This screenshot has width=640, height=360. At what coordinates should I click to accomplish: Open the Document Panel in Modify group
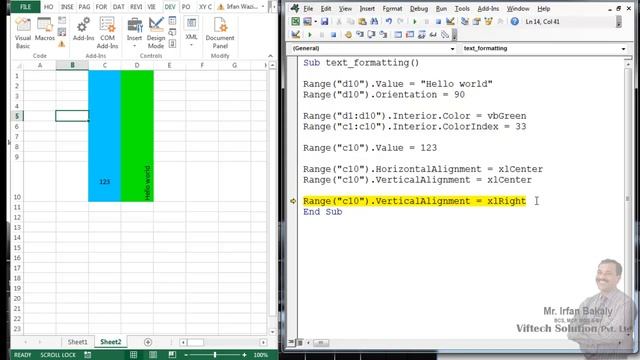point(220,33)
